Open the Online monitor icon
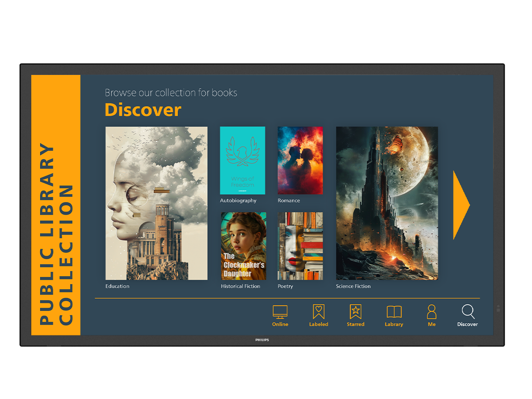532x399 pixels. [x=280, y=312]
